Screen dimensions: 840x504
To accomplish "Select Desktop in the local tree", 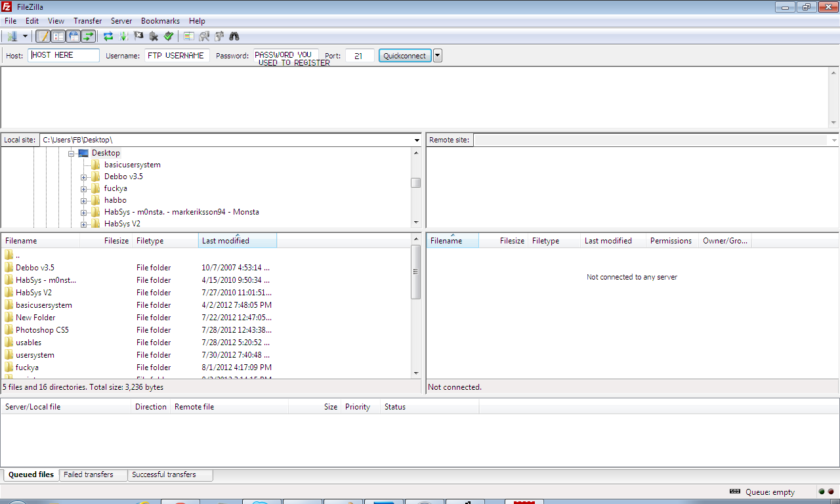I will 106,153.
